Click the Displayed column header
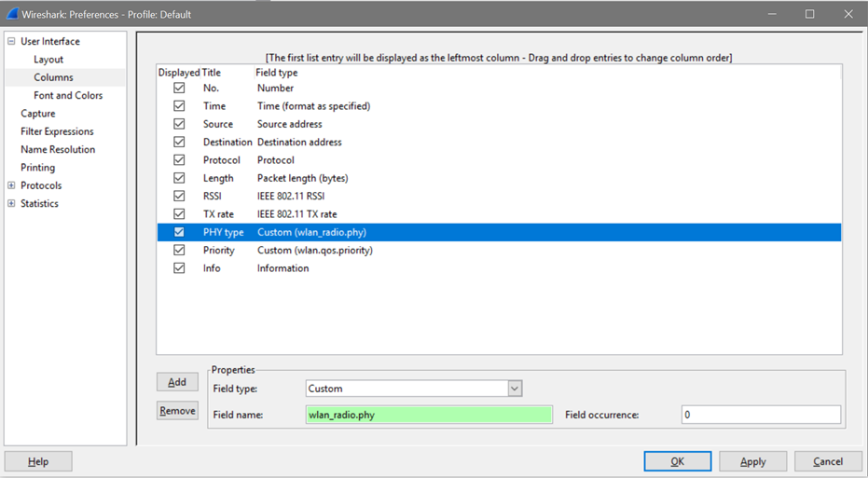The width and height of the screenshot is (868, 478). [x=179, y=73]
